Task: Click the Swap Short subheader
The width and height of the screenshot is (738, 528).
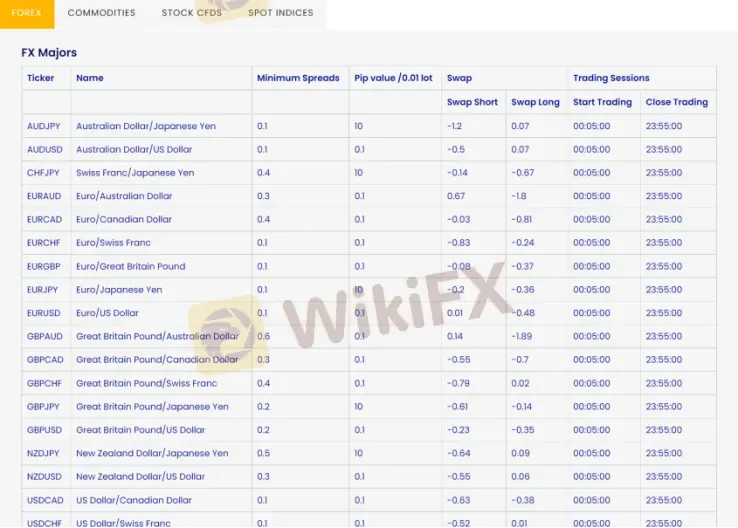Action: tap(472, 102)
